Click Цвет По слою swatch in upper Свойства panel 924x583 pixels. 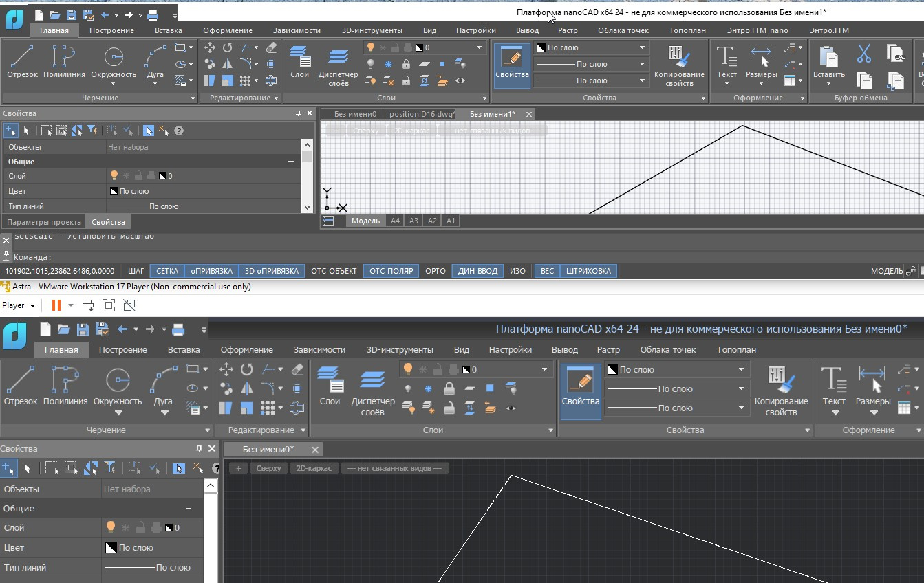pyautogui.click(x=116, y=191)
